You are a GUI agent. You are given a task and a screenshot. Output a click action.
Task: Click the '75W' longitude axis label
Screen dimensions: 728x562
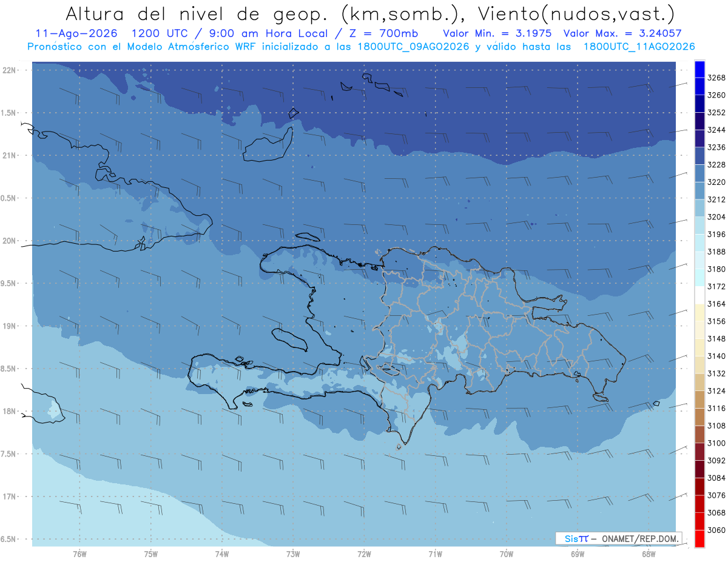point(151,554)
